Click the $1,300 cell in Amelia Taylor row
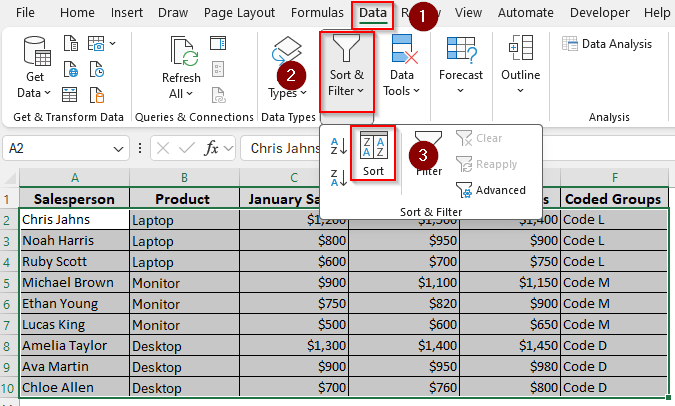The width and height of the screenshot is (675, 406). 294,346
